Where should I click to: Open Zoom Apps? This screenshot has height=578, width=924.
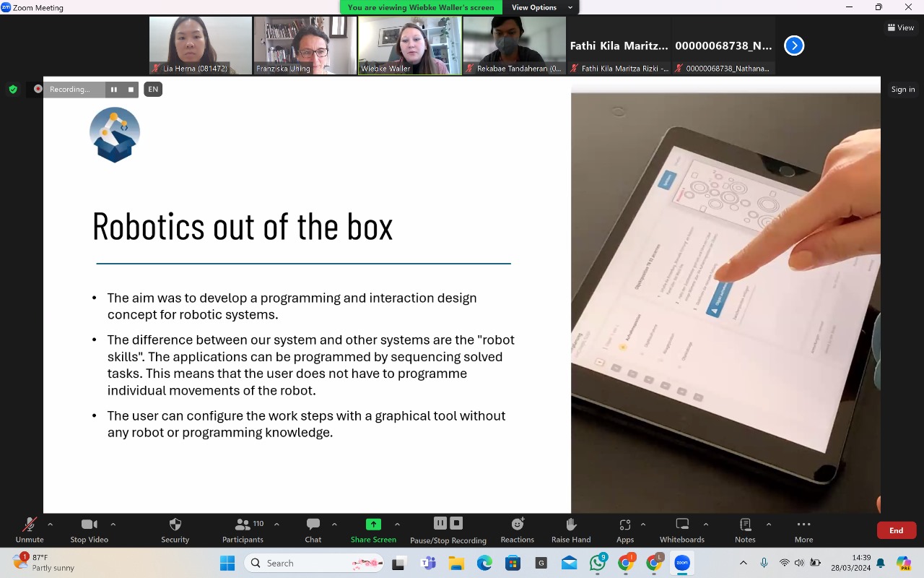[x=625, y=530]
